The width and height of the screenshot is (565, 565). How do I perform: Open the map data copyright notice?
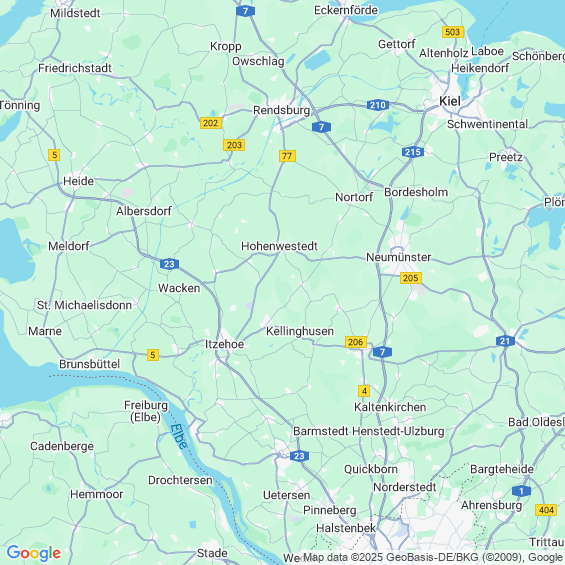pyautogui.click(x=433, y=557)
